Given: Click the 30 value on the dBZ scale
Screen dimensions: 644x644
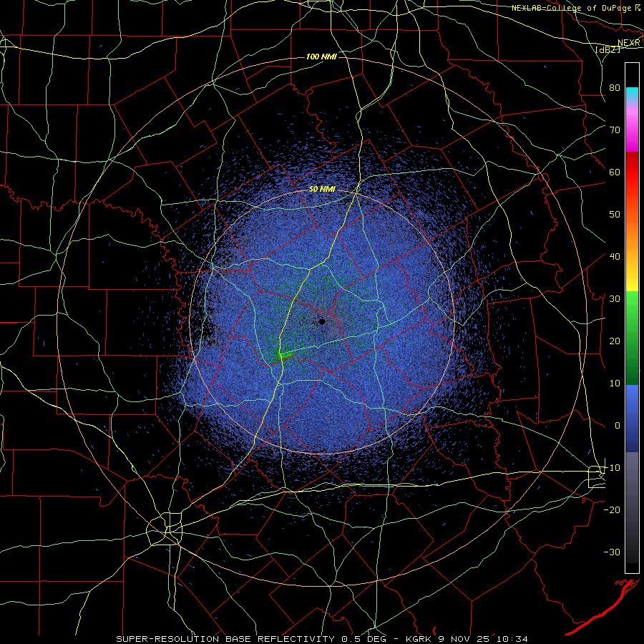Looking at the screenshot, I should pyautogui.click(x=615, y=298).
